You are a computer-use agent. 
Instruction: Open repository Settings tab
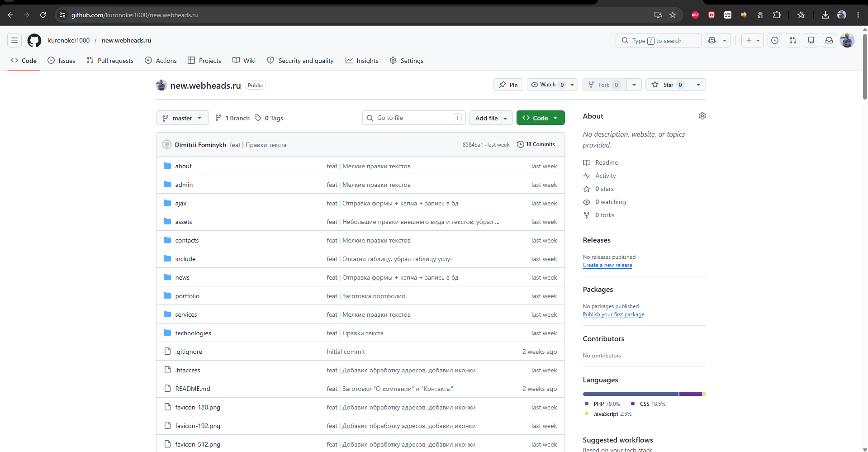point(407,61)
